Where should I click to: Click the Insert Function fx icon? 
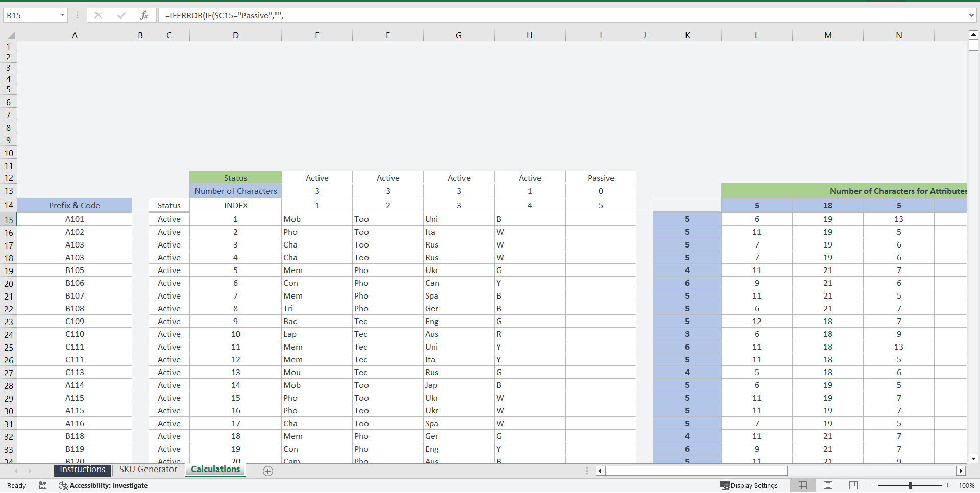click(144, 15)
